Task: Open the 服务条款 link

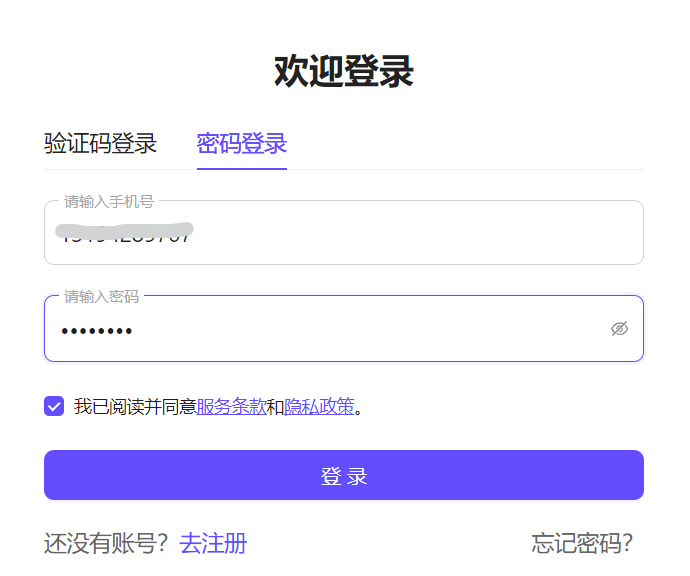Action: [231, 407]
